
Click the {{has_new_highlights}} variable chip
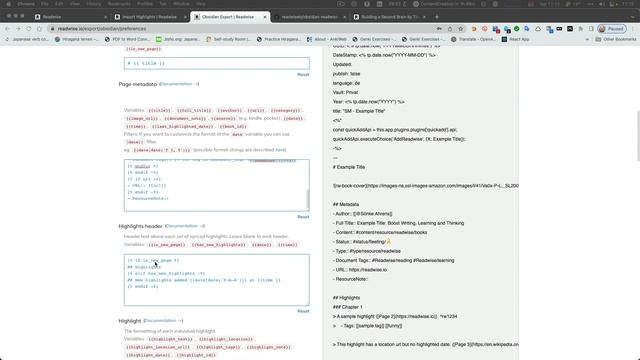[218, 245]
